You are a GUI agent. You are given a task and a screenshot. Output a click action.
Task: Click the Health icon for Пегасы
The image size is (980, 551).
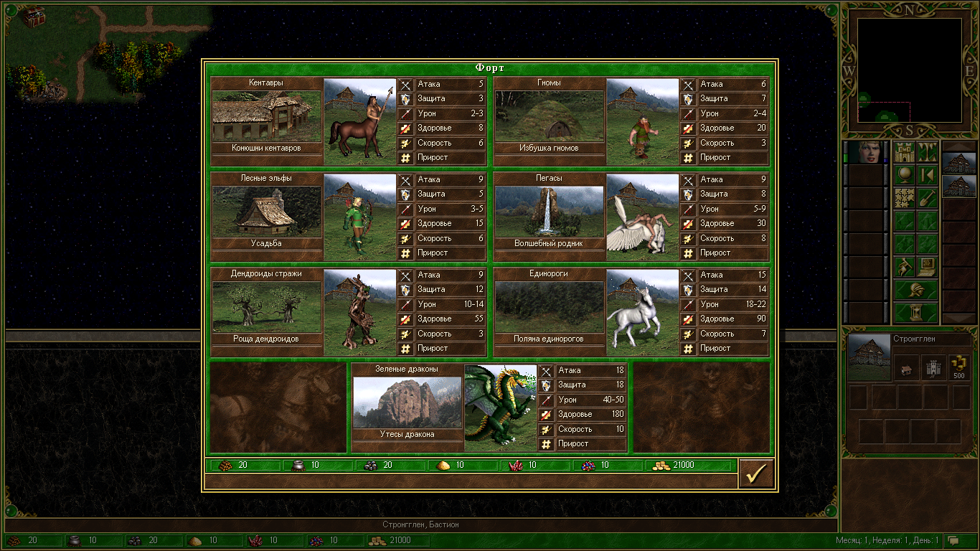tap(688, 224)
